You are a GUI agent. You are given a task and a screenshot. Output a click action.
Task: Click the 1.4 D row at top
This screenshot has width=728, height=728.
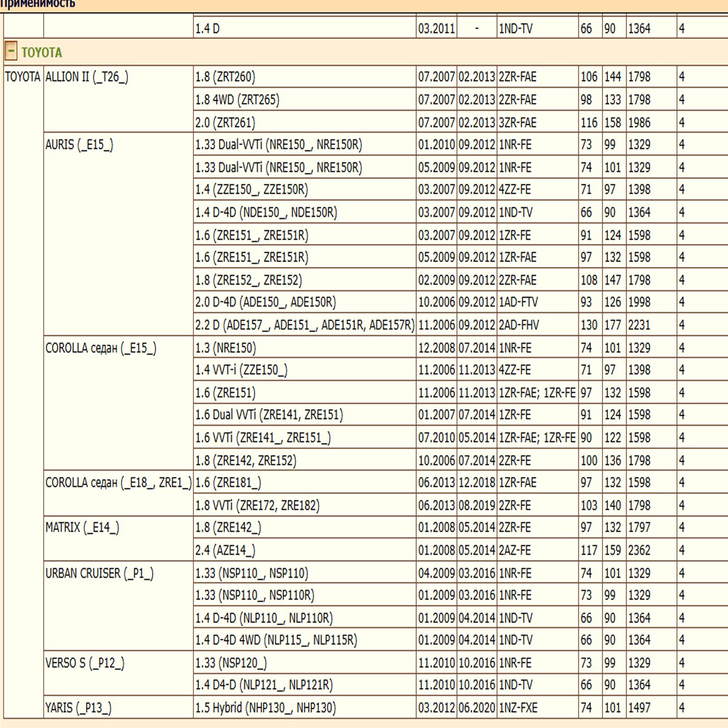tap(207, 29)
